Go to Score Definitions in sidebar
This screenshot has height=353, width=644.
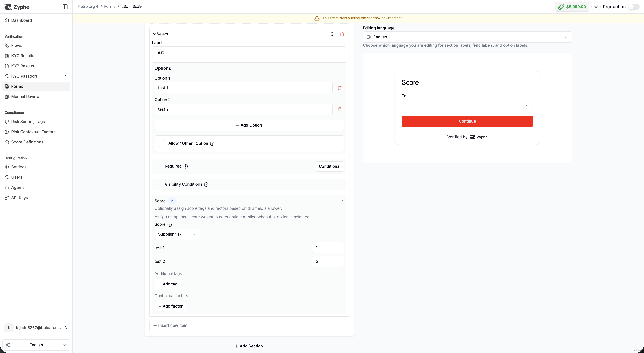pos(27,142)
